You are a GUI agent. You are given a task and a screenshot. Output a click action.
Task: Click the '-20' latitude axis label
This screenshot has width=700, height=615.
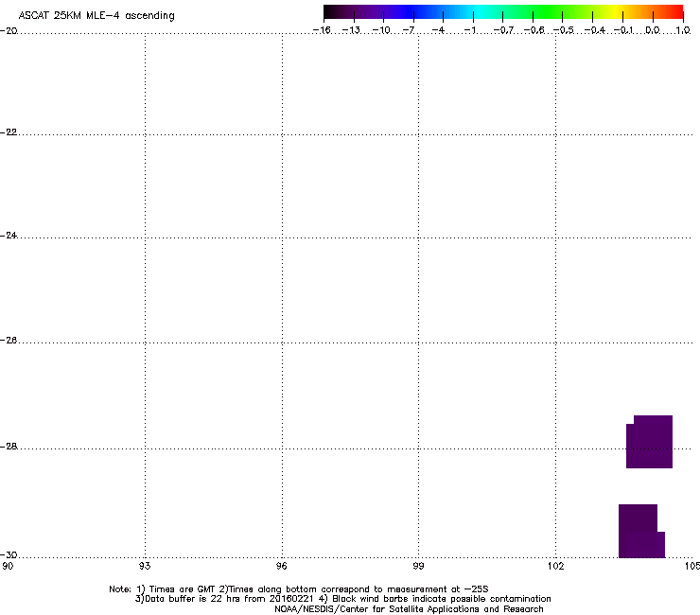[9, 30]
